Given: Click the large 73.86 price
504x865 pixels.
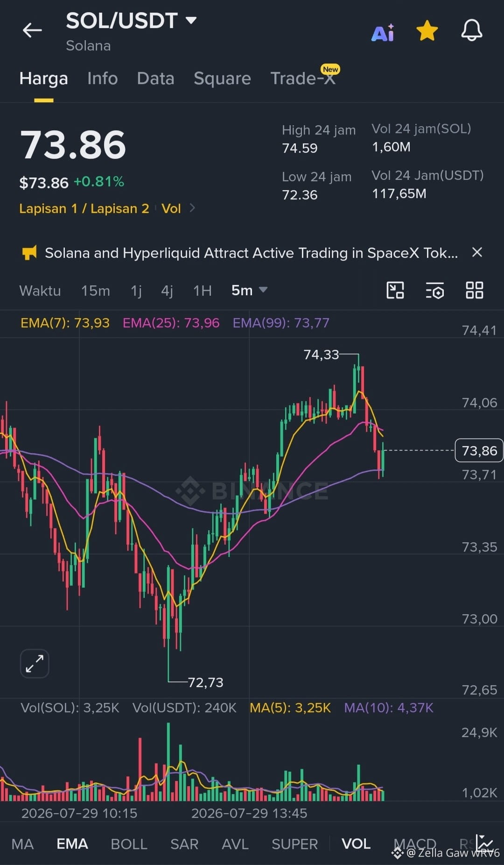Looking at the screenshot, I should pos(73,144).
